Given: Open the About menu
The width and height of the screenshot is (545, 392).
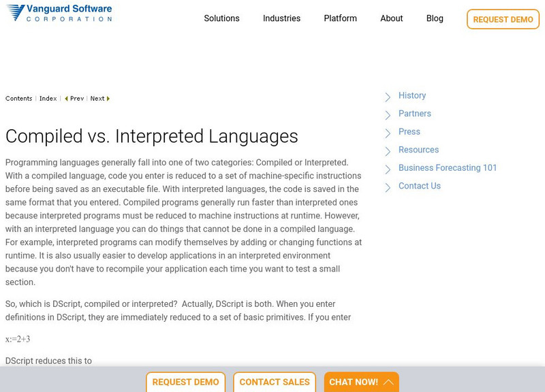Looking at the screenshot, I should 391,18.
